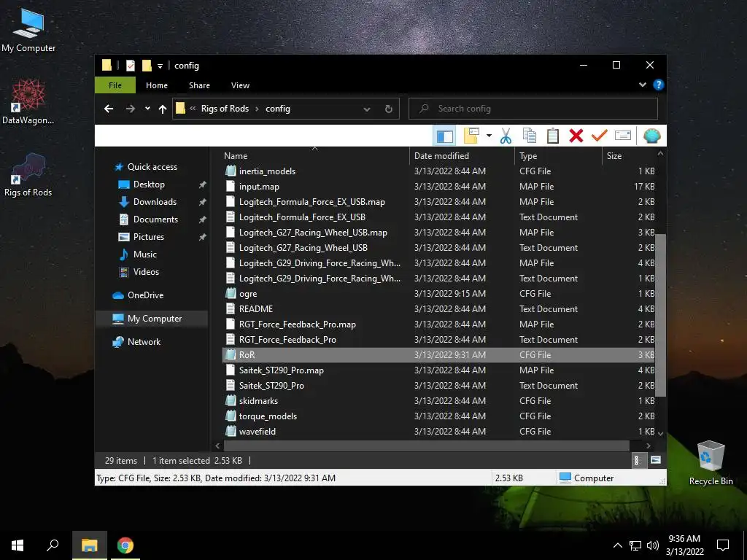Select the ogre CFG file
The height and width of the screenshot is (560, 747).
pyautogui.click(x=439, y=294)
